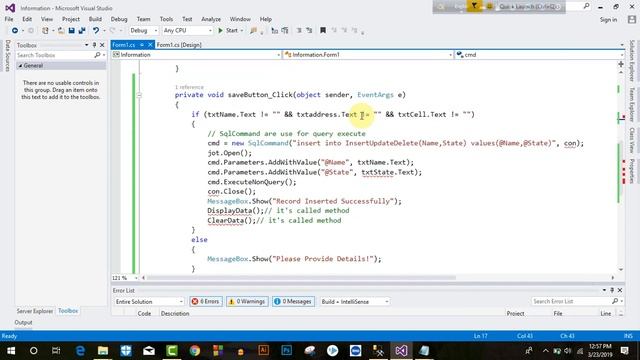
Task: Open the Debug configuration dropdown
Action: point(143,31)
